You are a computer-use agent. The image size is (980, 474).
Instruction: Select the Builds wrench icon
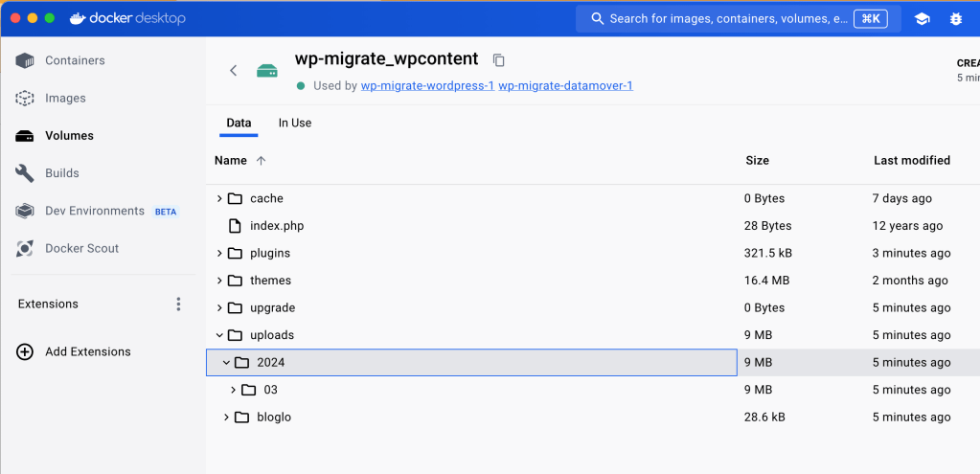pyautogui.click(x=26, y=173)
